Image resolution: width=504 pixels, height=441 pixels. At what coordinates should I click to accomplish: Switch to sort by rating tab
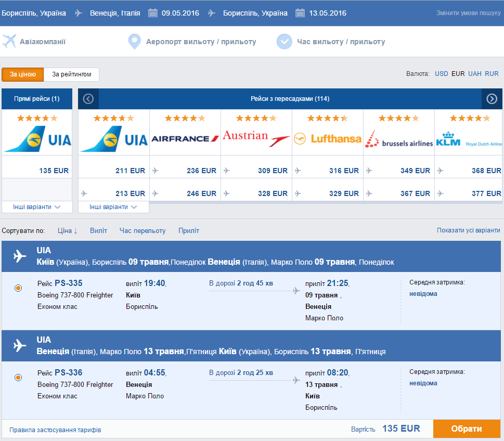71,74
